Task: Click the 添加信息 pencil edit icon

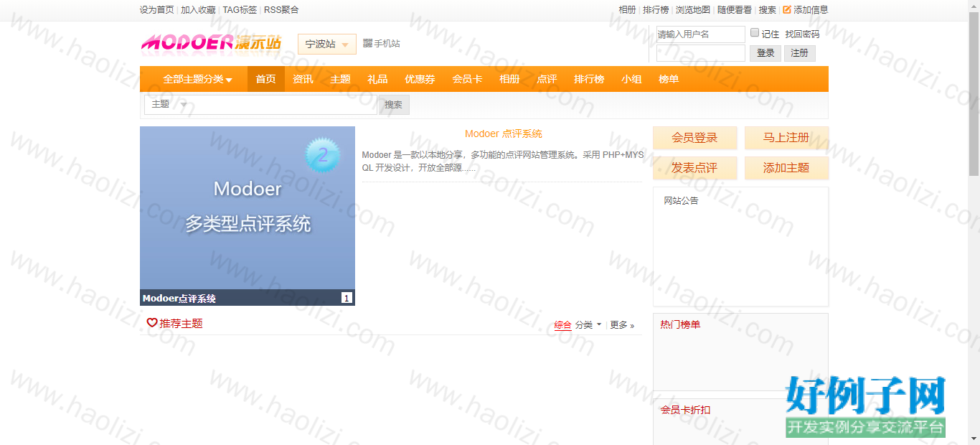Action: 787,9
